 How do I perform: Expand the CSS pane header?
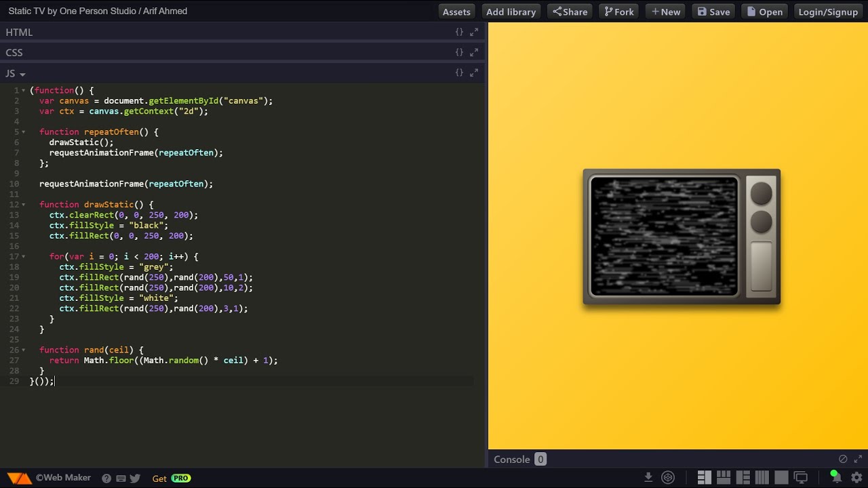(x=243, y=52)
